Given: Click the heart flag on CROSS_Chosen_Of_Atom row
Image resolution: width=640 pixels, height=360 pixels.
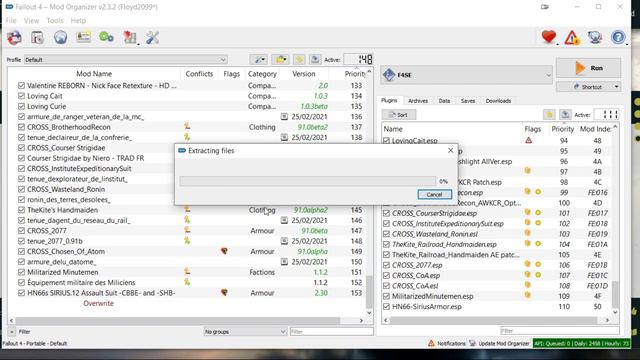Looking at the screenshot, I should click(224, 251).
